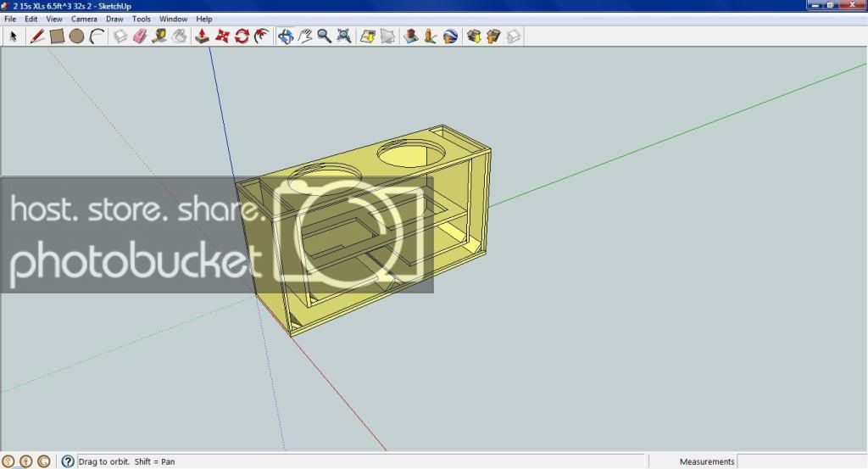Select the Orbit camera tool
The width and height of the screenshot is (868, 469).
285,36
